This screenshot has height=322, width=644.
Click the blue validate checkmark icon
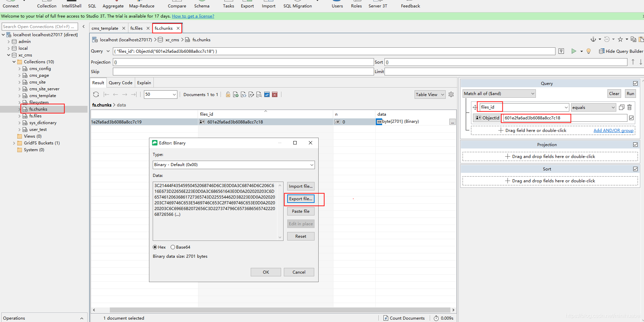point(267,94)
